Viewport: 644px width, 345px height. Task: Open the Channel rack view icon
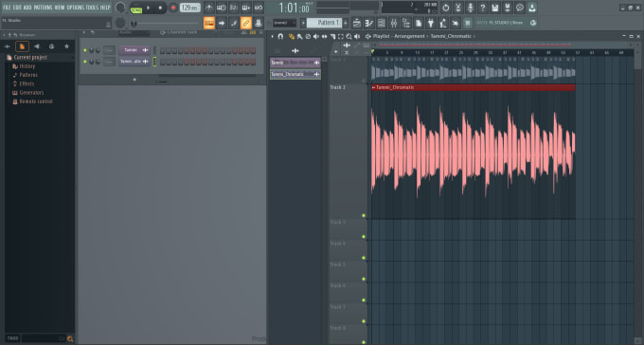point(382,23)
